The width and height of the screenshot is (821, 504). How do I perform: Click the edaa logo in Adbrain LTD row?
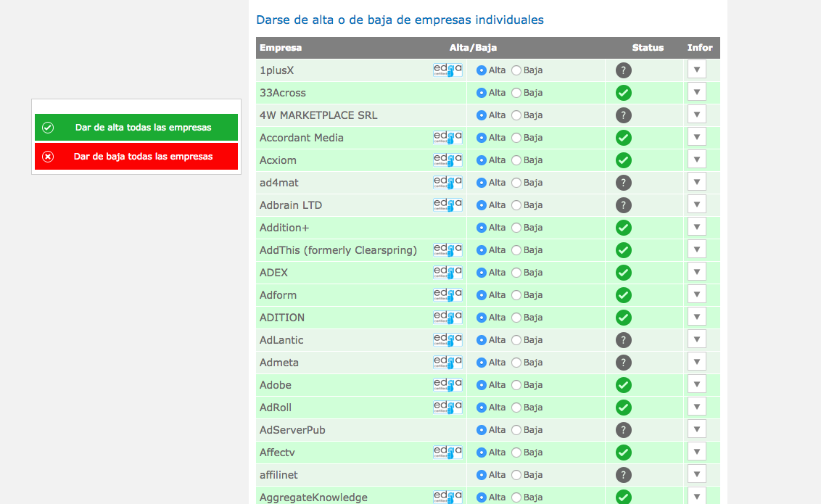pos(447,205)
